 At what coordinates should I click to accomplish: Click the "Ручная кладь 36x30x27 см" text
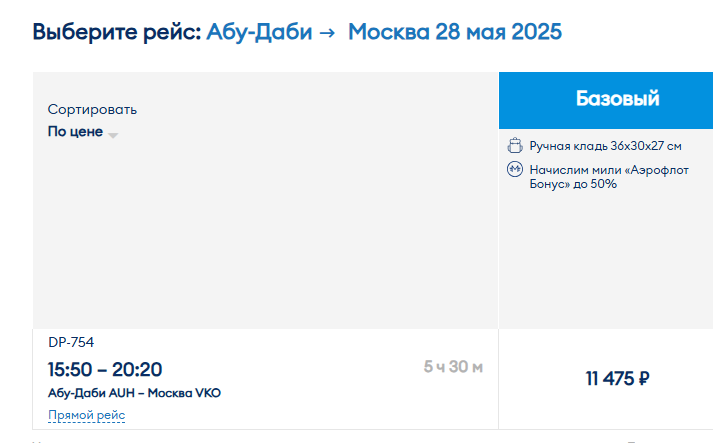605,146
